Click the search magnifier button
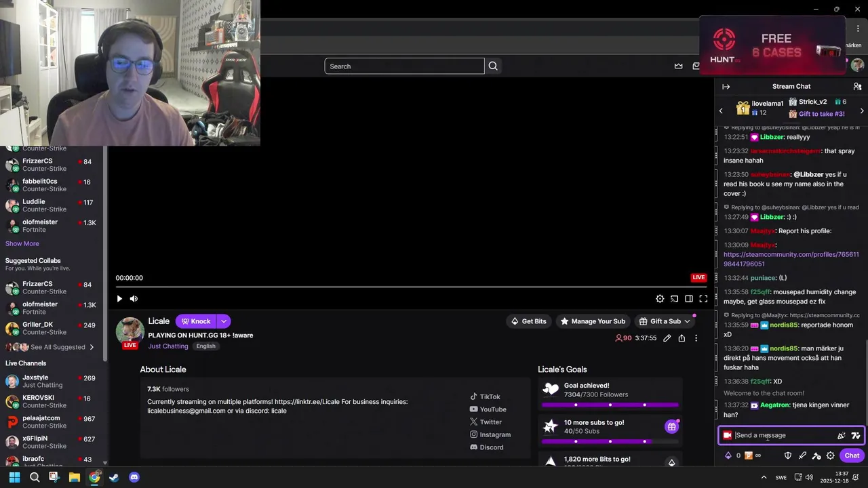The height and width of the screenshot is (488, 868). 493,66
